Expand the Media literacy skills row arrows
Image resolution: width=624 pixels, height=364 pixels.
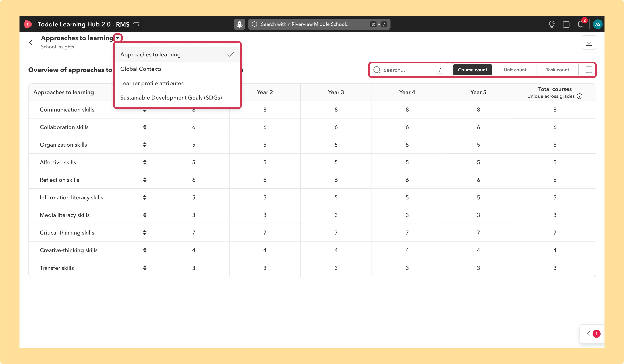145,215
